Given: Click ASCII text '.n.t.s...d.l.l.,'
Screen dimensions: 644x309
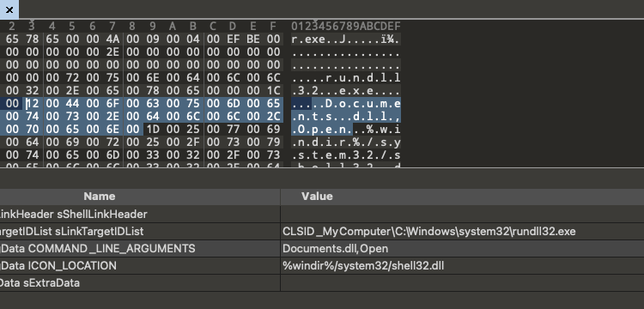Looking at the screenshot, I should pyautogui.click(x=346, y=116).
